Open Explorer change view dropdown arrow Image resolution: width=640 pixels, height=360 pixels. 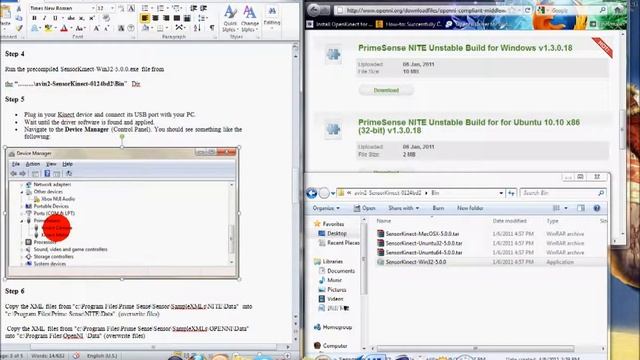(566, 208)
